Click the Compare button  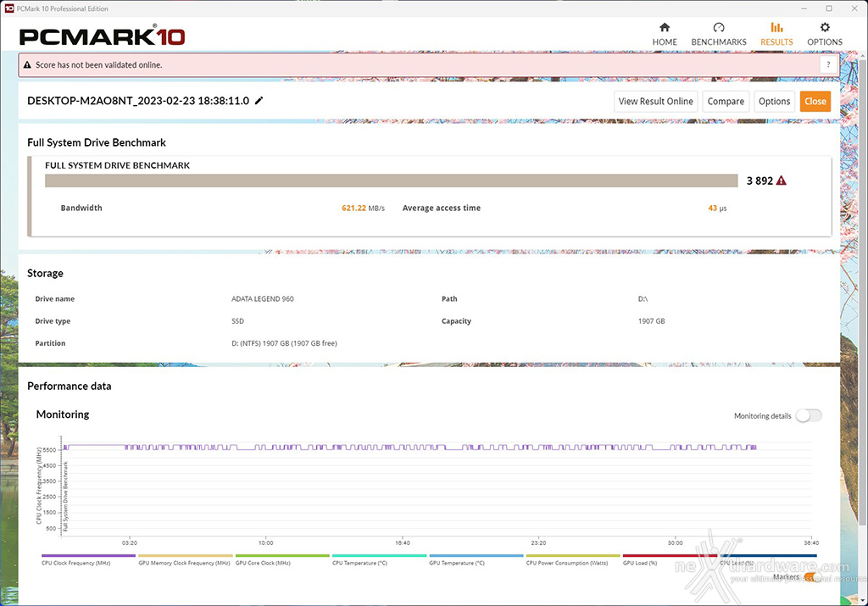point(726,101)
